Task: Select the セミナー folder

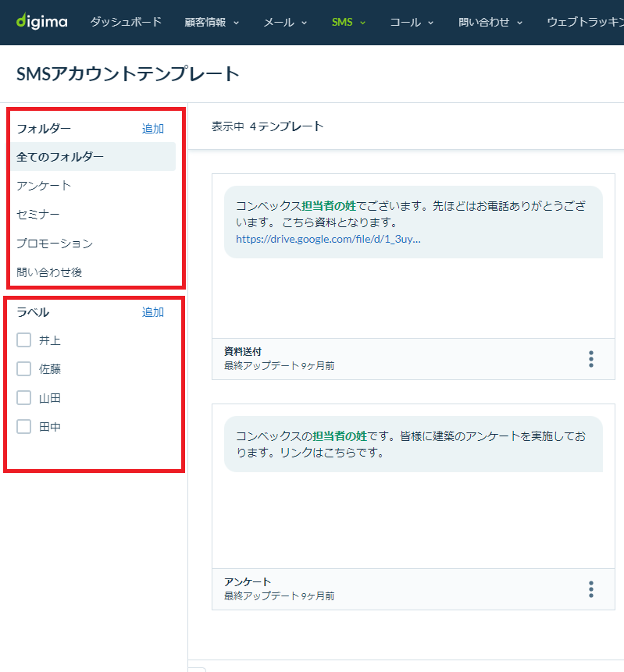Action: pyautogui.click(x=93, y=214)
